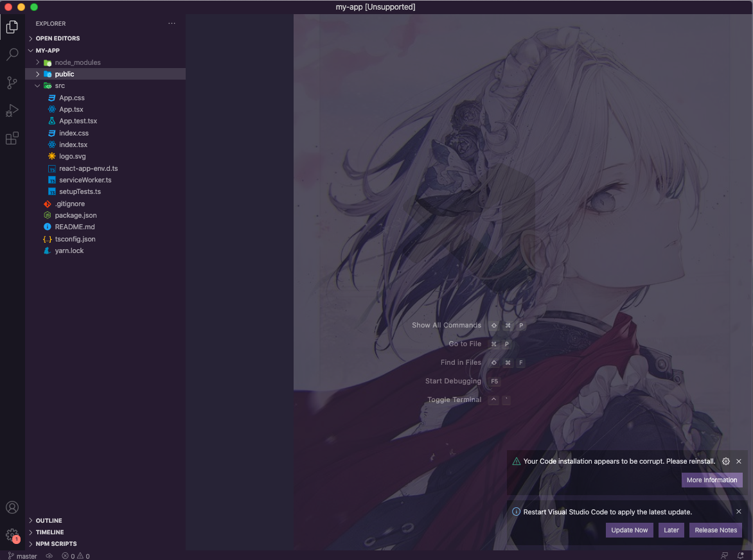The image size is (753, 560).
Task: Open errors and warnings count in status bar
Action: coord(76,556)
